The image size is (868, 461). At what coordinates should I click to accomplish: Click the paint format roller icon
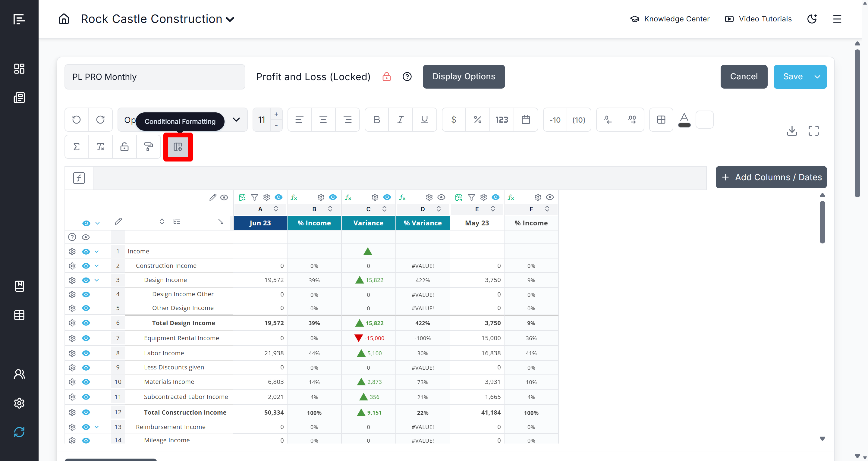tap(148, 147)
